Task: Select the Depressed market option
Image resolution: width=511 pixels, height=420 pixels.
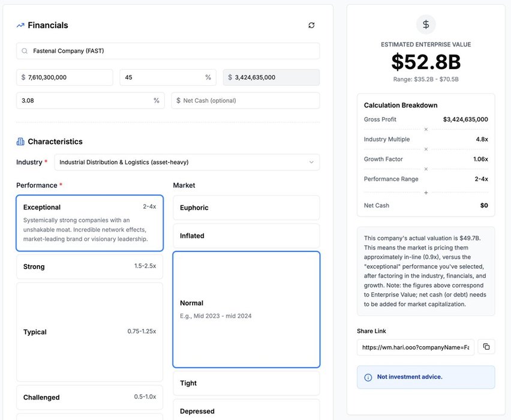Action: pyautogui.click(x=247, y=410)
